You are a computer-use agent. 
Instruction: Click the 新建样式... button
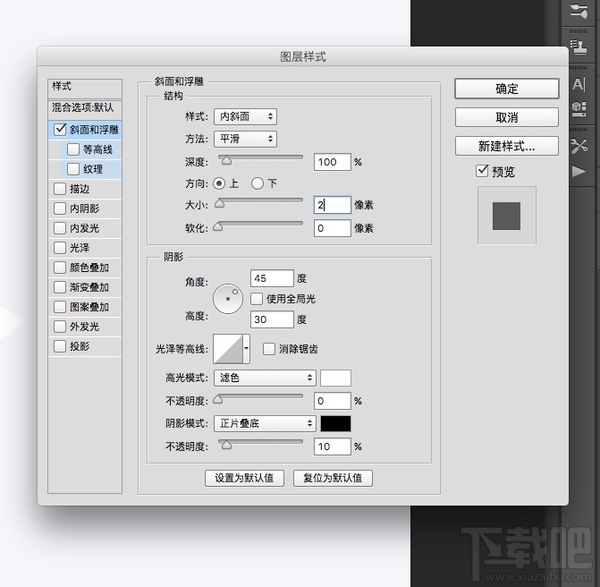[x=507, y=146]
